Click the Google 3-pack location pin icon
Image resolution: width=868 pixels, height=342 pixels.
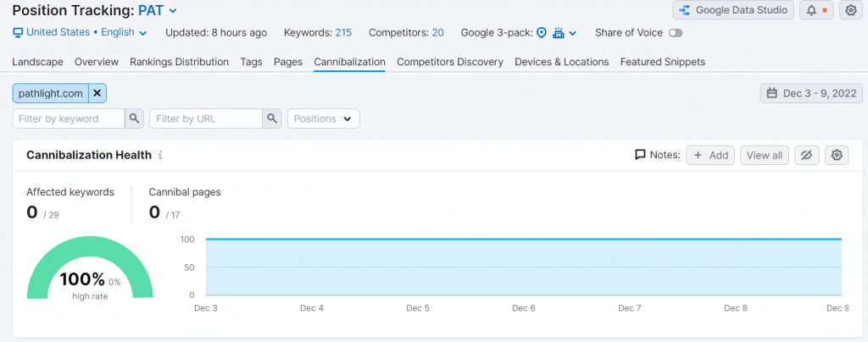coord(542,33)
